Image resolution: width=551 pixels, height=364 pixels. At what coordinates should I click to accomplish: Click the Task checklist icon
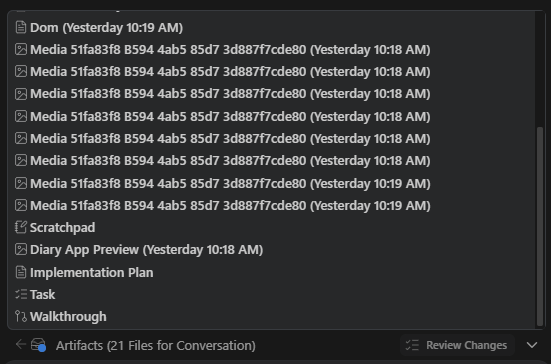click(21, 294)
